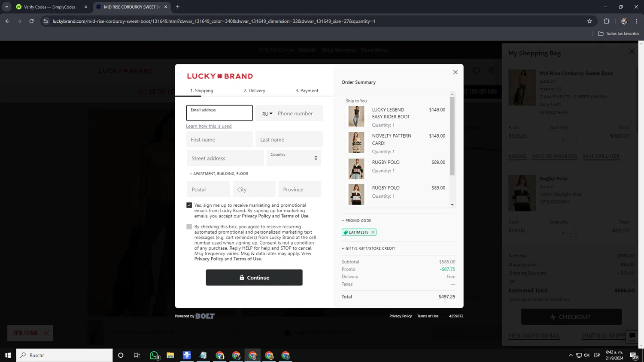Click the First name field

coord(219,139)
